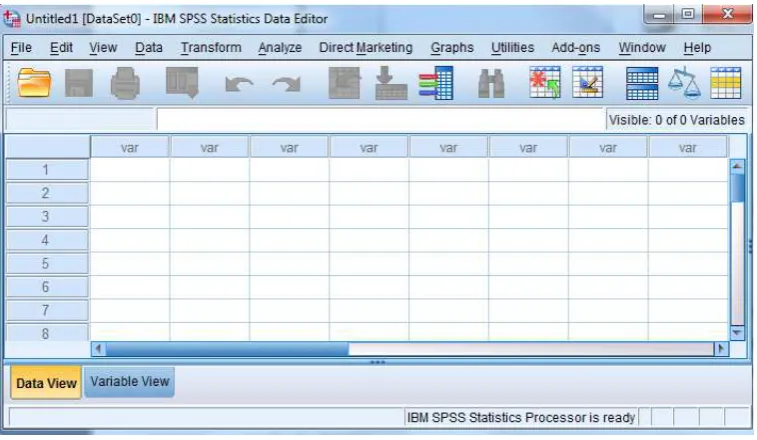The image size is (757, 440).
Task: Open the View menu
Action: coord(103,47)
